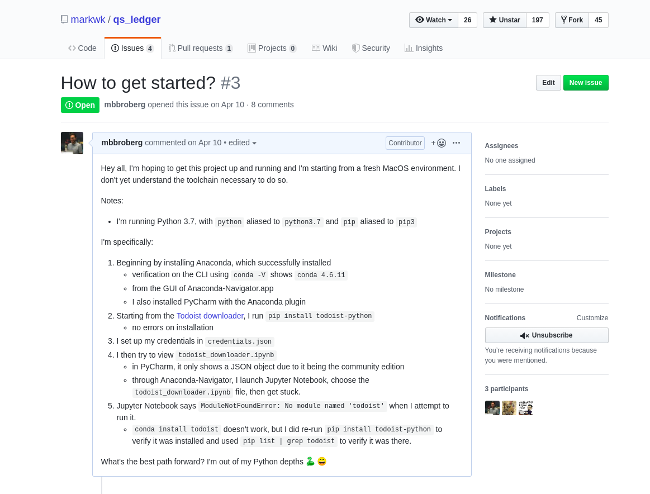Open the Security tab with shield icon
This screenshot has width=650, height=494.
(371, 48)
